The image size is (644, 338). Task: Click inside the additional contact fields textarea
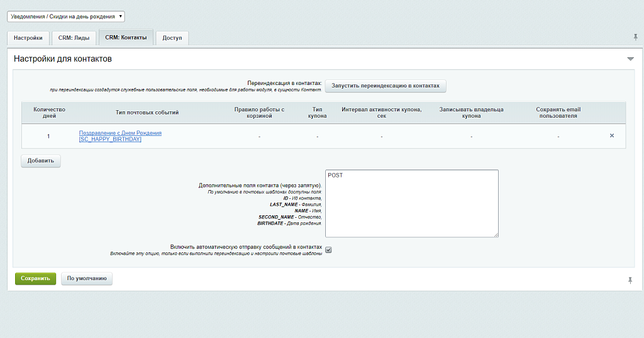tap(411, 203)
